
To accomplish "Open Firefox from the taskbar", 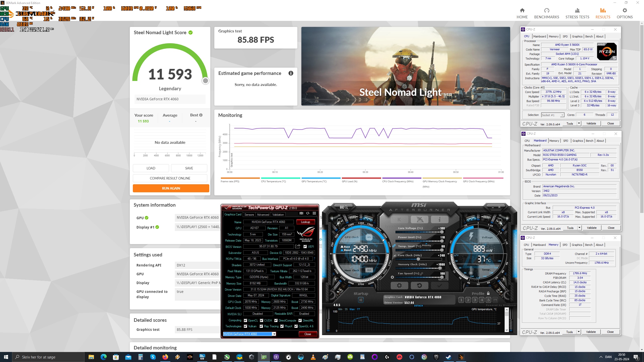I will 165,357.
